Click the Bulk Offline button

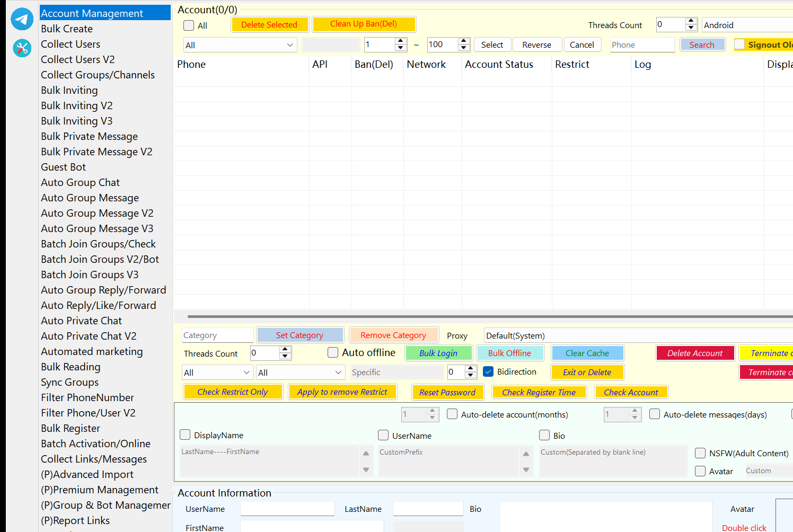click(509, 353)
